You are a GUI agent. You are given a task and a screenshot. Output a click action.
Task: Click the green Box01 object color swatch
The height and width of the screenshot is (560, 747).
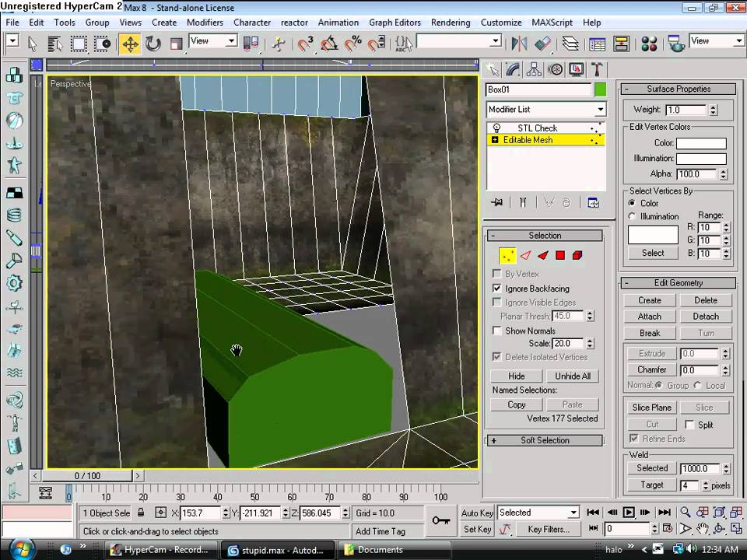point(600,89)
